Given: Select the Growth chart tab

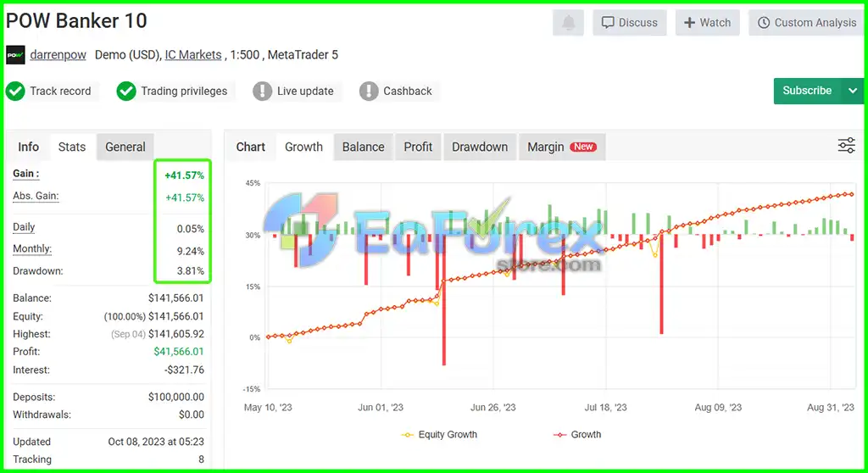Looking at the screenshot, I should pos(304,147).
